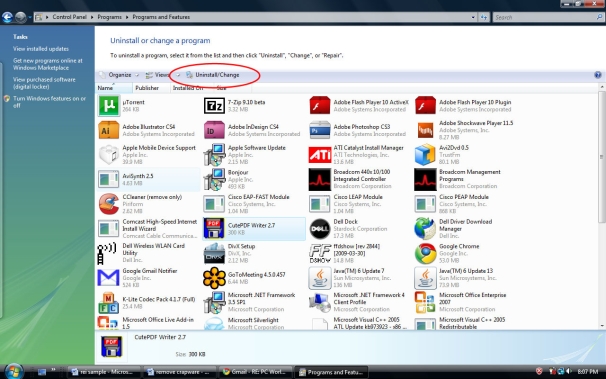Switch to Gmail Chrome taskbar button
The image size is (606, 379).
[255, 372]
